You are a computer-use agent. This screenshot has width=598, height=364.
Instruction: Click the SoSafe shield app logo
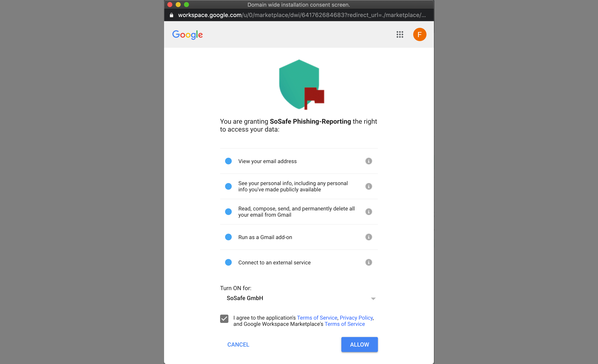[x=301, y=84]
